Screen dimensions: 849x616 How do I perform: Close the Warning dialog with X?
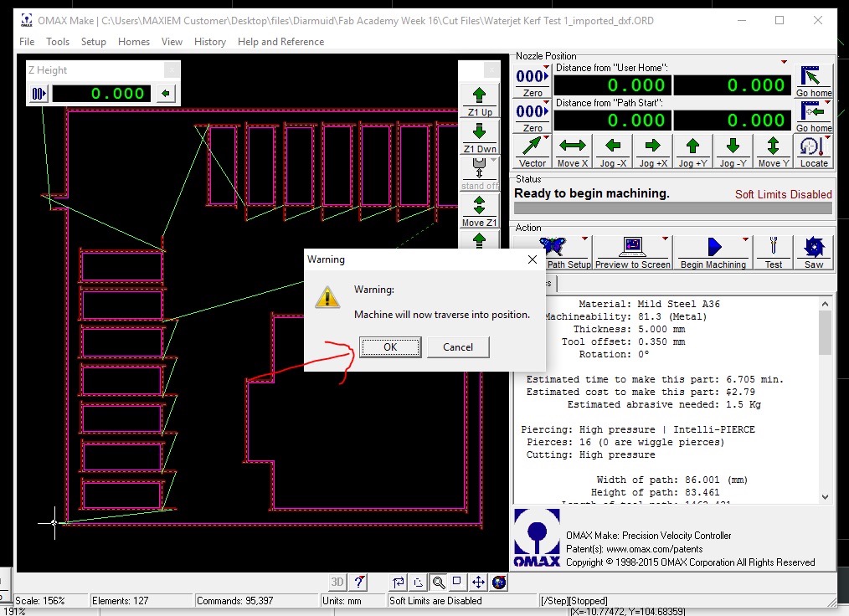[533, 259]
